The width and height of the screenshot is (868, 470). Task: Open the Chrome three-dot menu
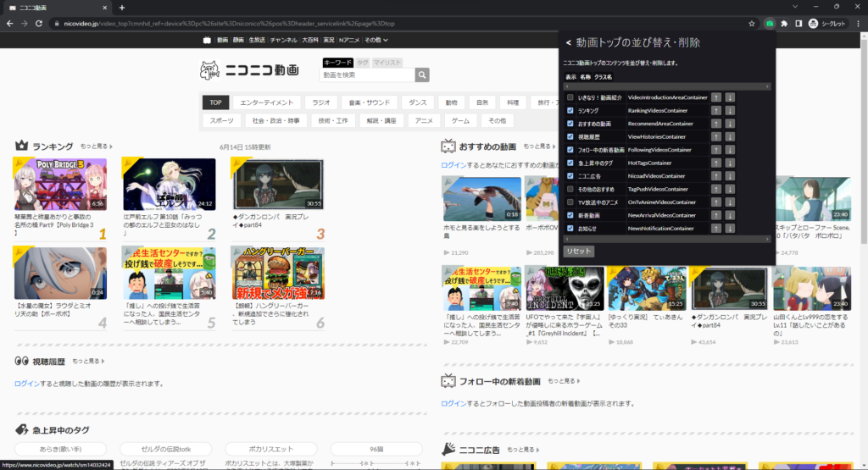pos(858,24)
